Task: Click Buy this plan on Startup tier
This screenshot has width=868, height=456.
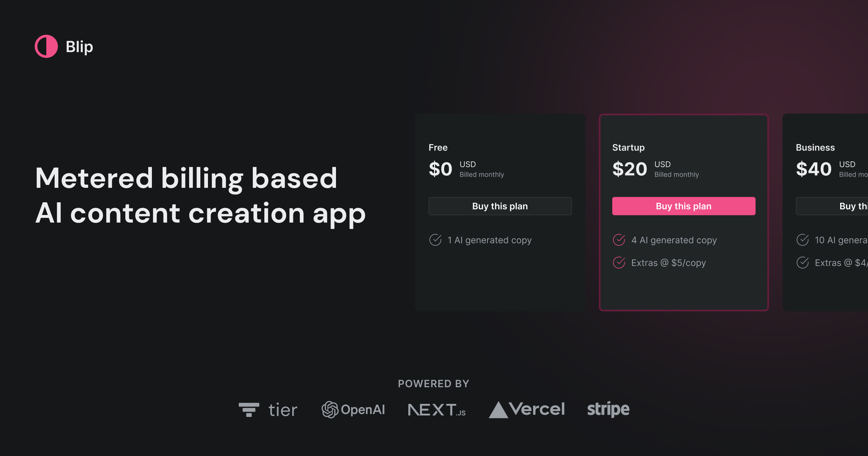Action: [684, 206]
